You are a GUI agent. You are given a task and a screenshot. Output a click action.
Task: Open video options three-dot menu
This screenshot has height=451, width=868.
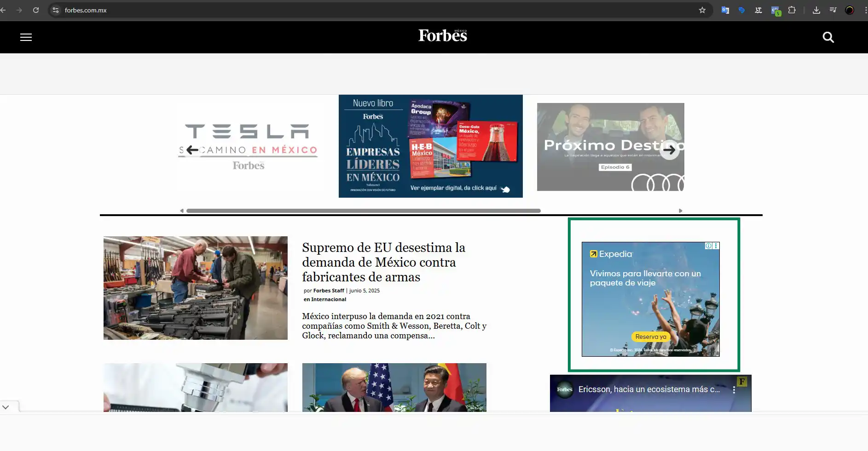pyautogui.click(x=734, y=390)
